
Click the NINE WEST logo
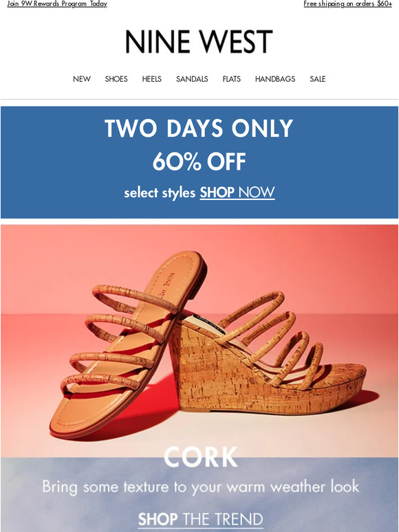point(199,42)
